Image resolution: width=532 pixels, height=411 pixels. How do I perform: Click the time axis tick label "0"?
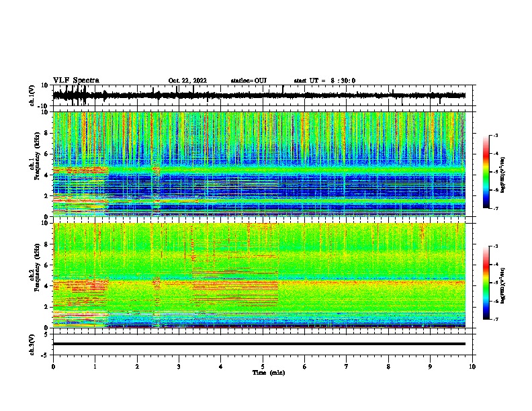click(53, 367)
